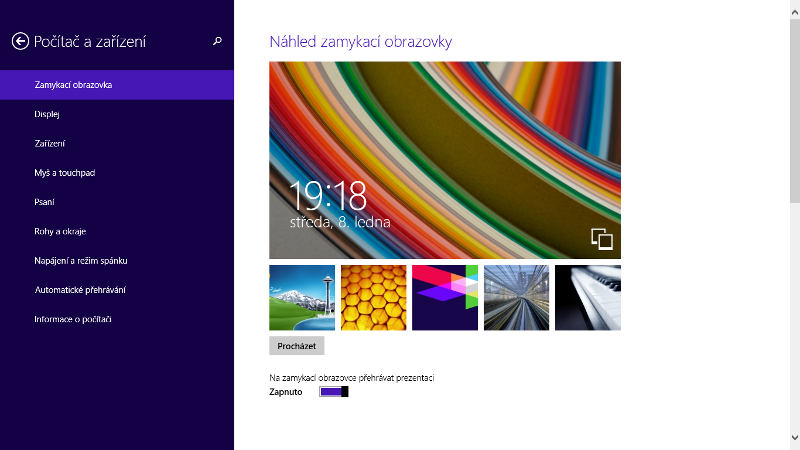This screenshot has height=450, width=800.
Task: Click the slideshow icon on lock screen preview
Action: (x=601, y=238)
